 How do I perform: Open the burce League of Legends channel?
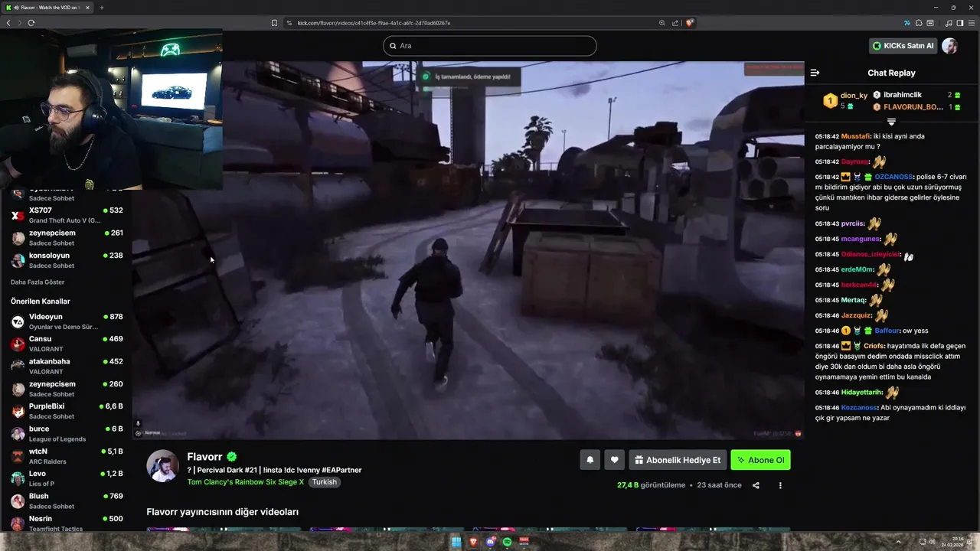click(67, 434)
